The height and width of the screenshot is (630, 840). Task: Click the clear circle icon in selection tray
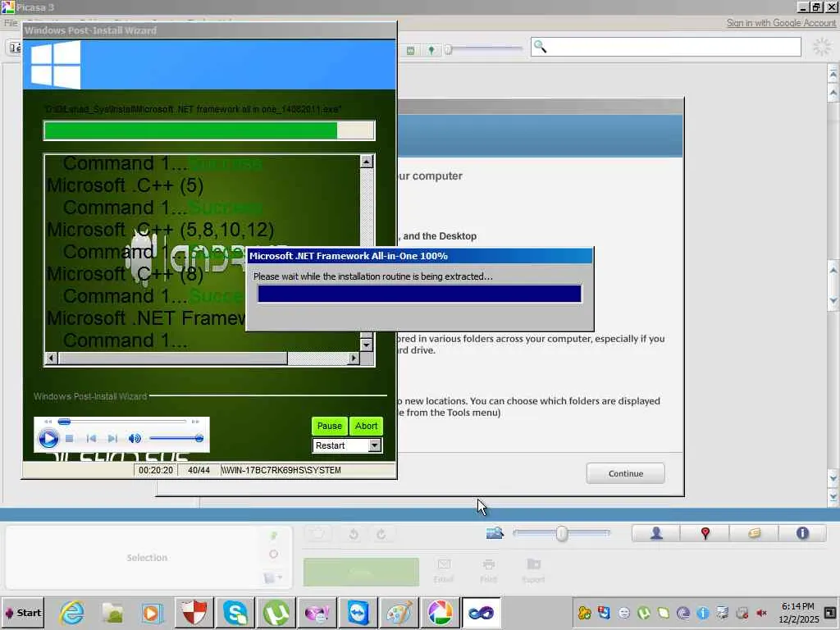click(274, 555)
